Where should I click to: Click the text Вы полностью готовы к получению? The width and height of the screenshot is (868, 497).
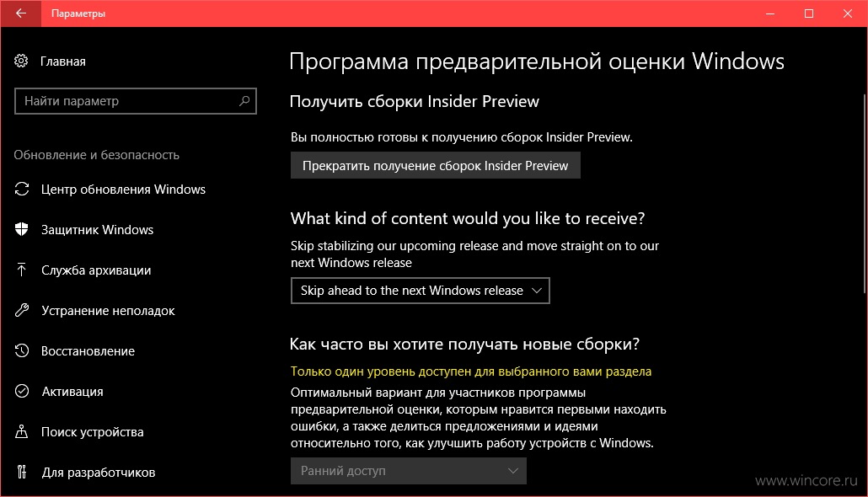[462, 137]
